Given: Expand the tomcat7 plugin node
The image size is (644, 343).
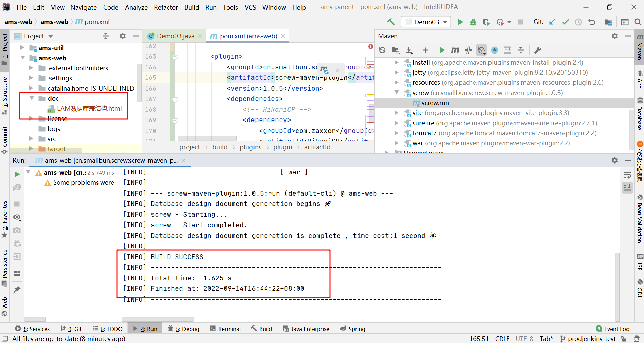Looking at the screenshot, I should click(x=396, y=133).
